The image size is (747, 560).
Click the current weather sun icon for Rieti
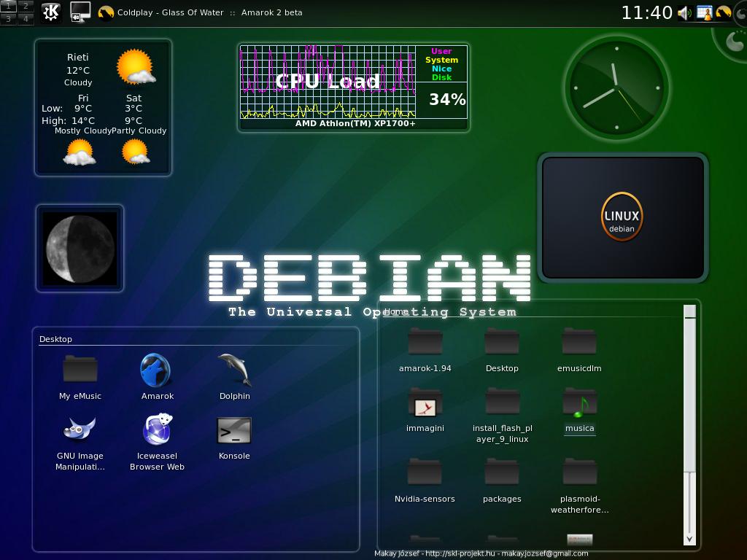[135, 66]
